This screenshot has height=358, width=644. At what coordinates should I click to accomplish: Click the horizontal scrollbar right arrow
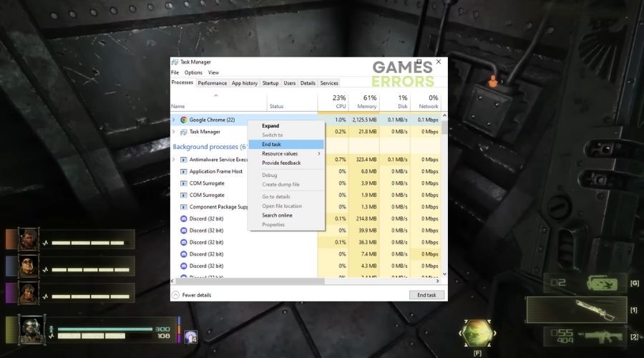tap(437, 281)
